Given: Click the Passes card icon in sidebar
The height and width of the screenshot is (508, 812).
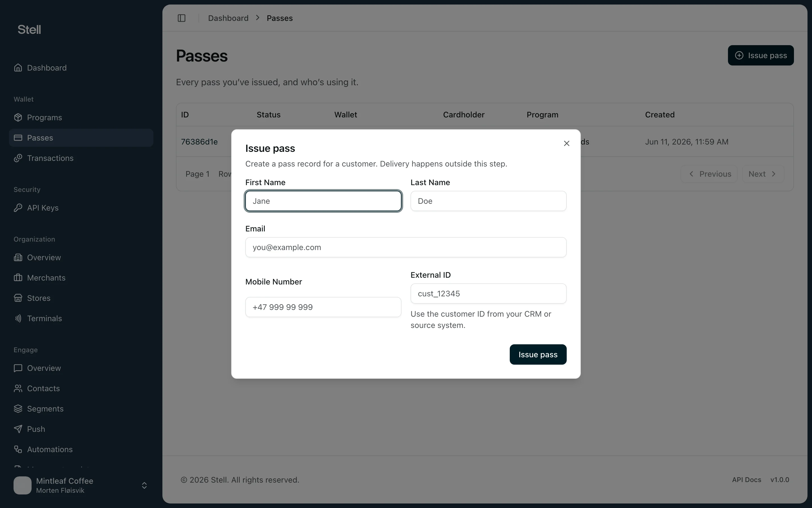Looking at the screenshot, I should pyautogui.click(x=18, y=138).
